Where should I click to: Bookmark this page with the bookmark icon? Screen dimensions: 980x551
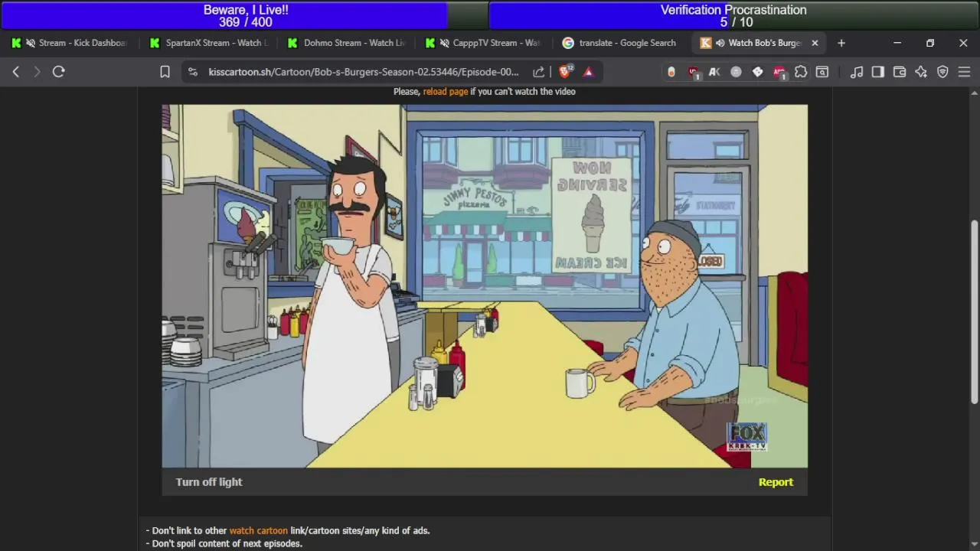tap(165, 72)
